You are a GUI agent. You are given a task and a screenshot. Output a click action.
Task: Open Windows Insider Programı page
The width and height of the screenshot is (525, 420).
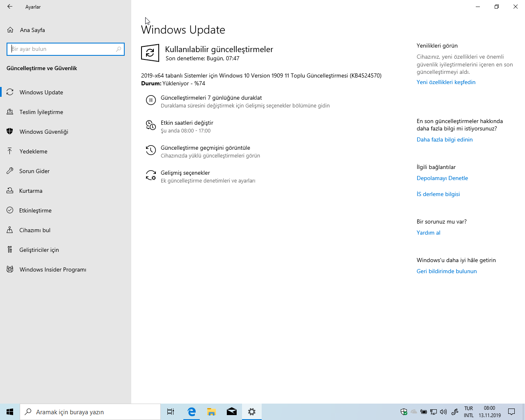(66, 269)
